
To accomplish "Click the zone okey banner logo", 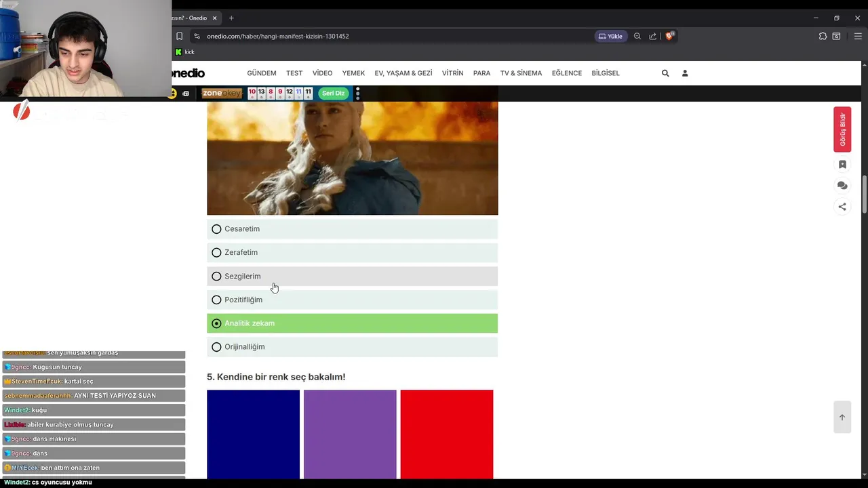I will (222, 94).
